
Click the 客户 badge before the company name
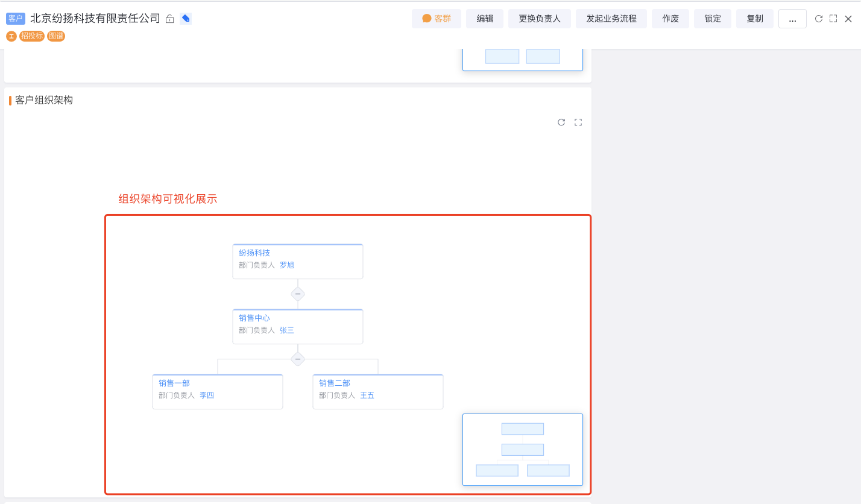tap(15, 18)
